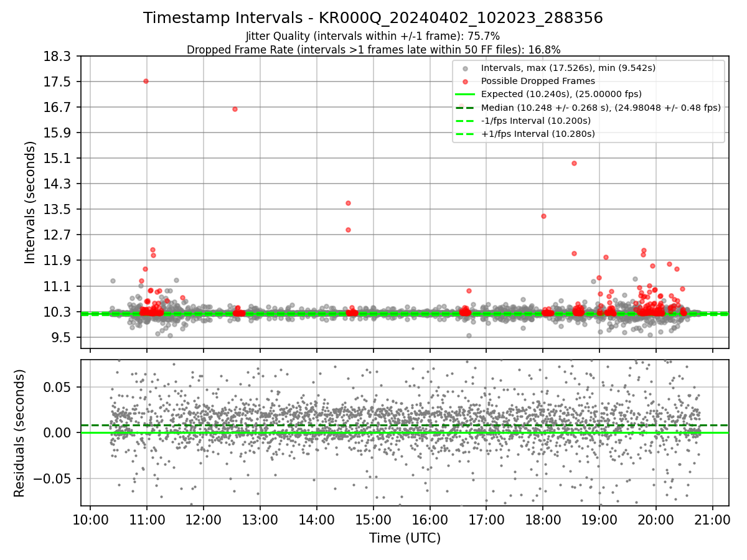Click the residuals tick label '−0.05'

53,479
